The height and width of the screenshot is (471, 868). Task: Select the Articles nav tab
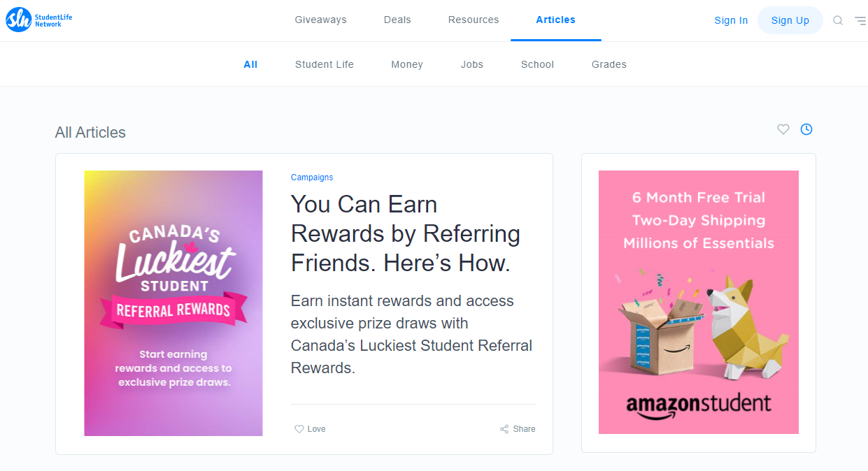[556, 20]
